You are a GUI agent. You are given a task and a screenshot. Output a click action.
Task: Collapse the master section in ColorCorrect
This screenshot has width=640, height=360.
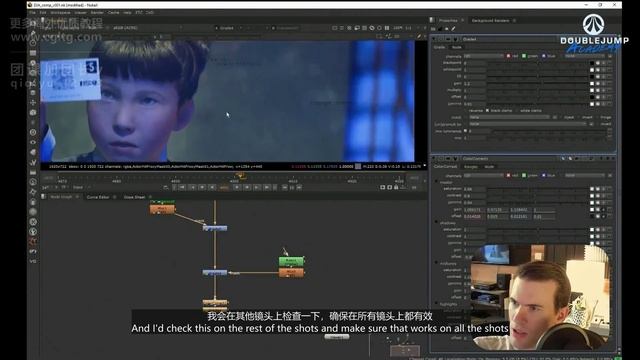437,182
